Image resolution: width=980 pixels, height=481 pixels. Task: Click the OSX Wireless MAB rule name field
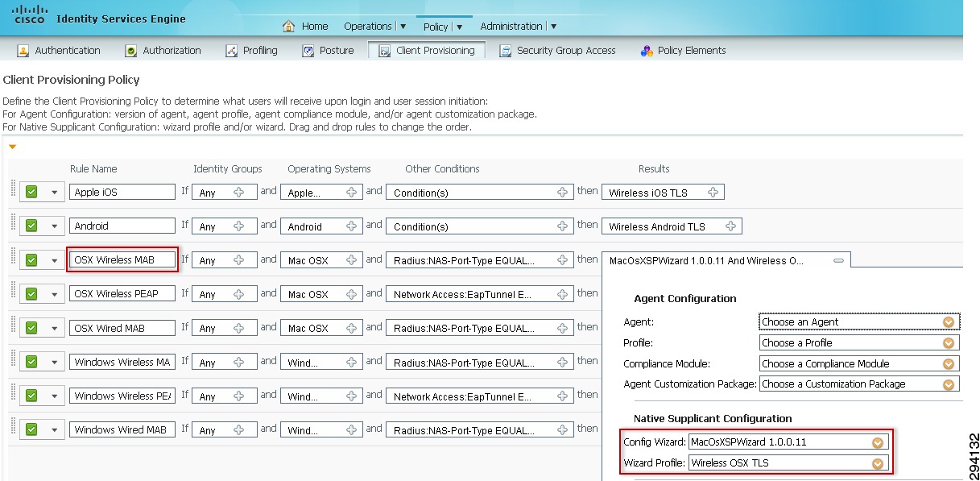[122, 259]
